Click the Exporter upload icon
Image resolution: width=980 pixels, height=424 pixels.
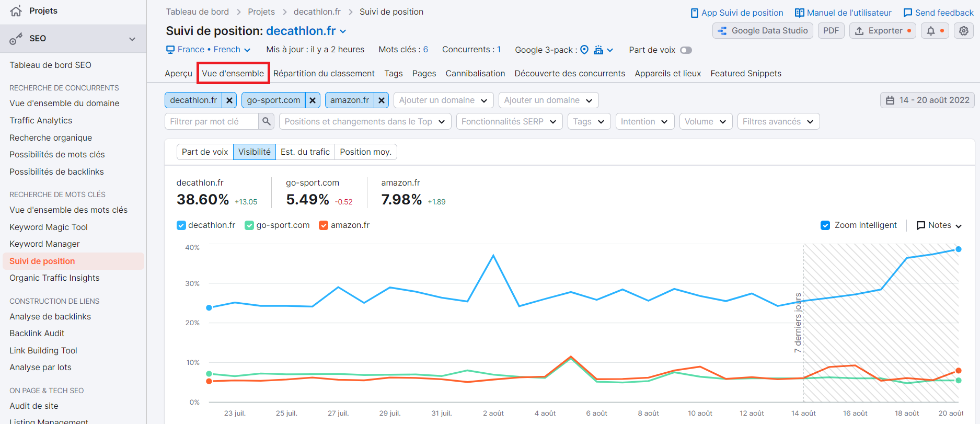pyautogui.click(x=859, y=31)
